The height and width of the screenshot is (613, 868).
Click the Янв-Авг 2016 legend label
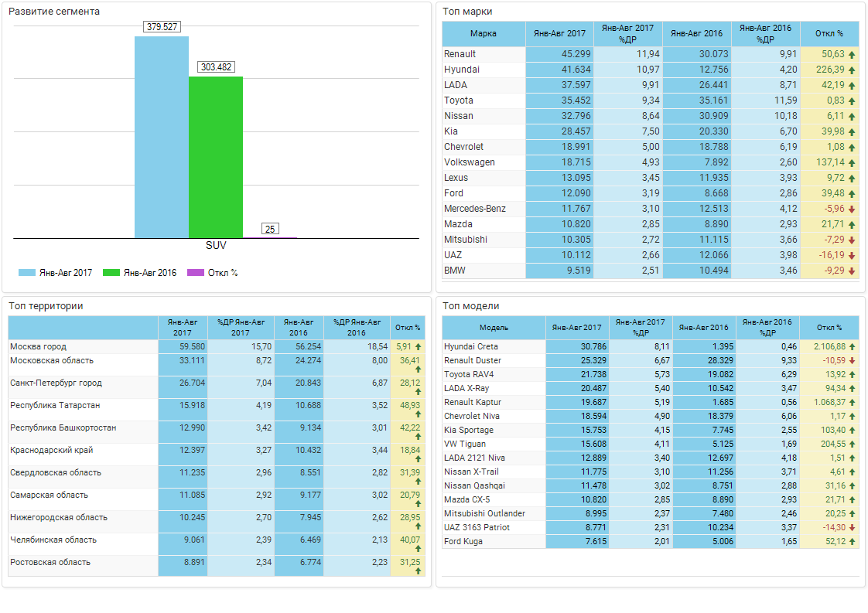point(150,273)
